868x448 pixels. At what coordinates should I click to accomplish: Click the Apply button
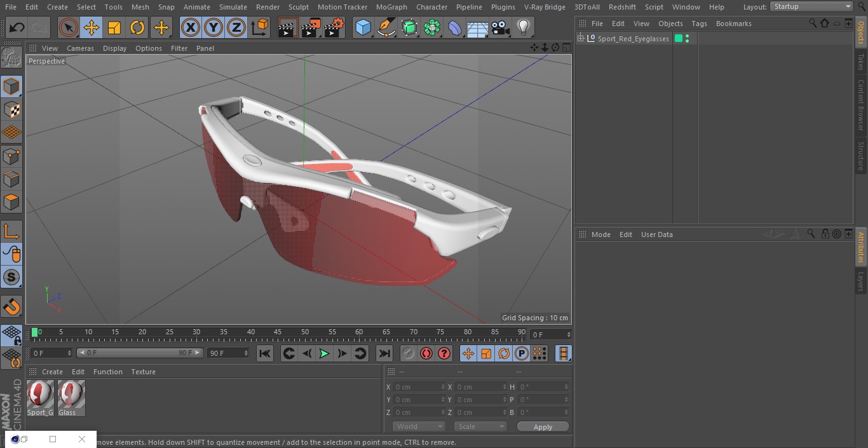(543, 426)
